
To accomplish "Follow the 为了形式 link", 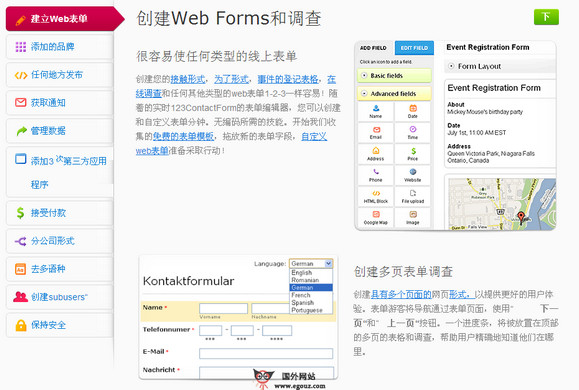I will [231, 79].
